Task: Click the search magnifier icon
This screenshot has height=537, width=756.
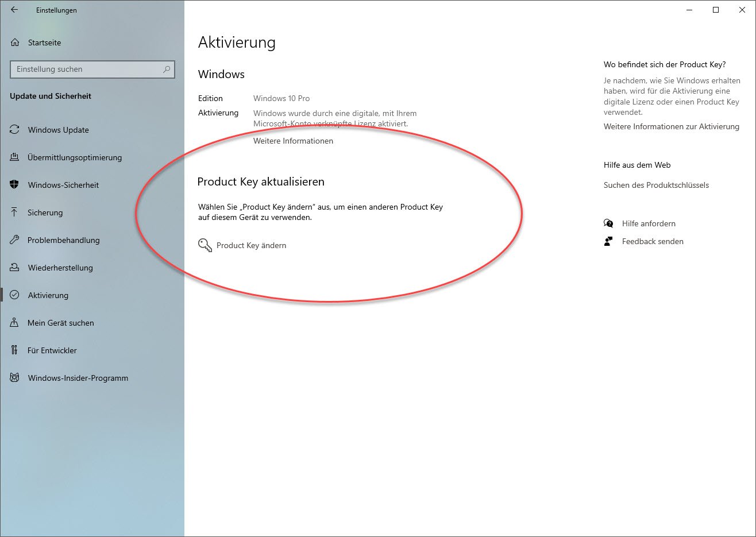Action: [167, 69]
